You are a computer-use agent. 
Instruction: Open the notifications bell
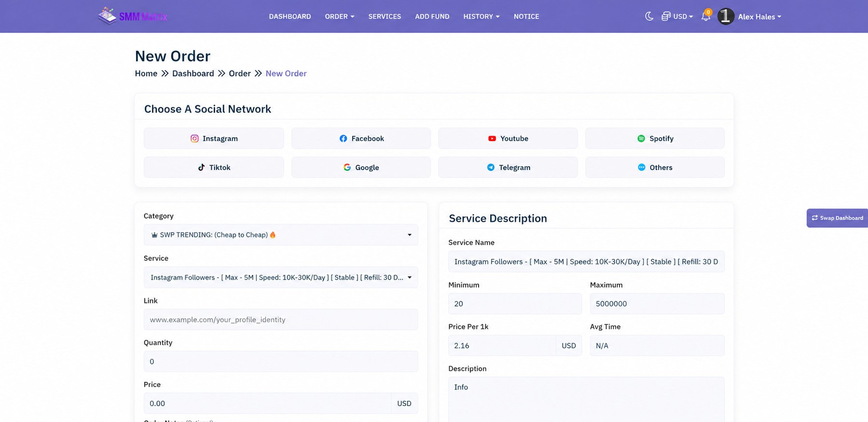706,16
